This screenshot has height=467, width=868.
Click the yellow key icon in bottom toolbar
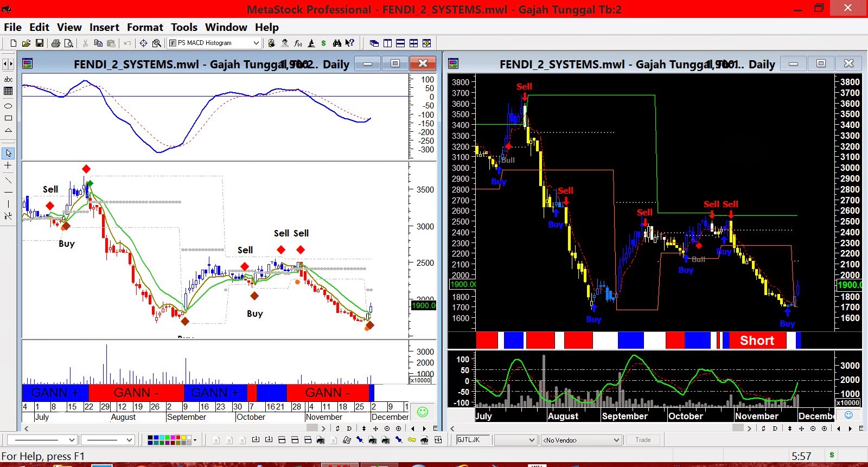click(412, 440)
